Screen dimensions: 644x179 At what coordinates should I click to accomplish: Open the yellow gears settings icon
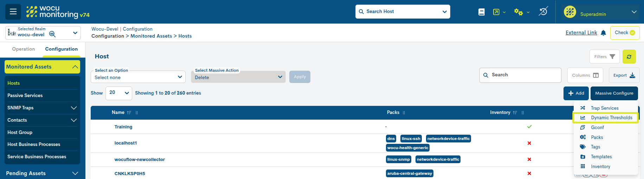pyautogui.click(x=518, y=12)
